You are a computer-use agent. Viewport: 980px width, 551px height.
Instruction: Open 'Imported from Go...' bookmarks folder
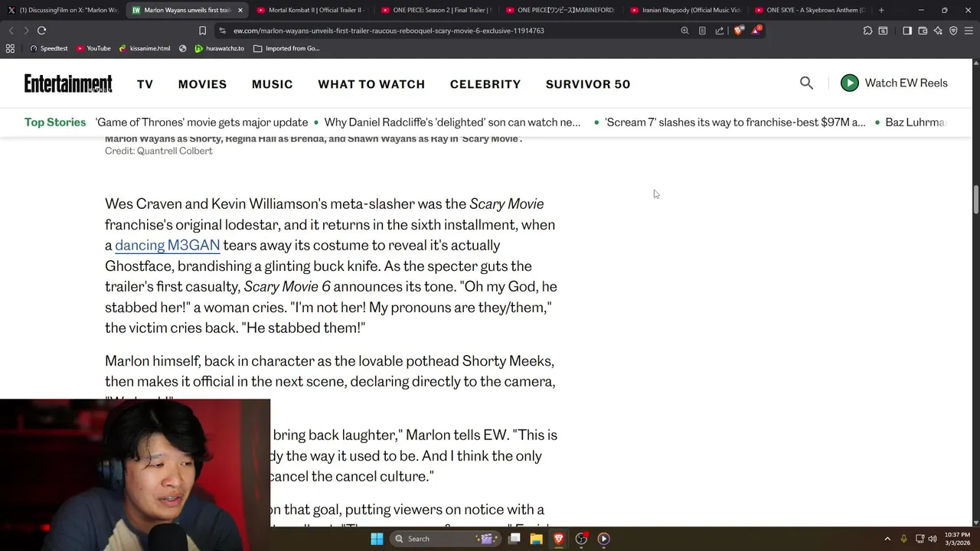[x=286, y=48]
